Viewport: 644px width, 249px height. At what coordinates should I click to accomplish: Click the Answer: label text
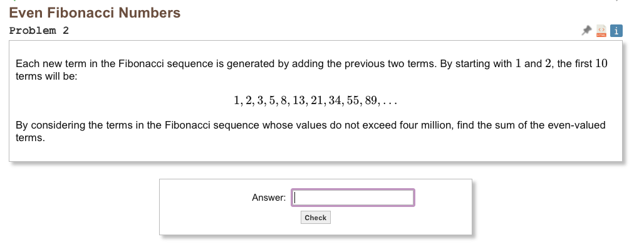[269, 198]
